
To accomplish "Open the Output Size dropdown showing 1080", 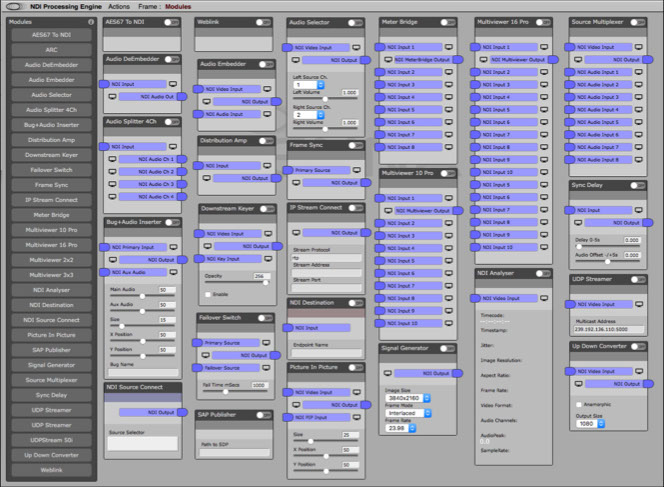I will point(590,423).
